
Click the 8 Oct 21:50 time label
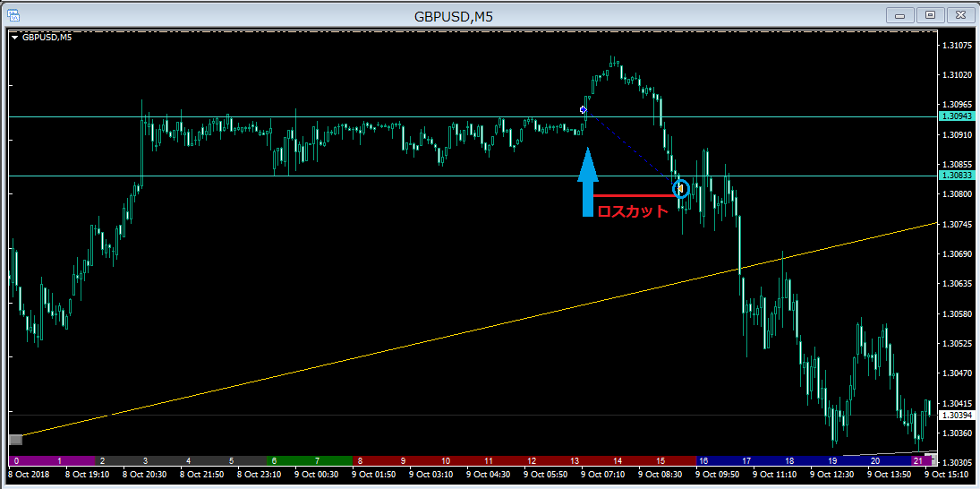[202, 475]
